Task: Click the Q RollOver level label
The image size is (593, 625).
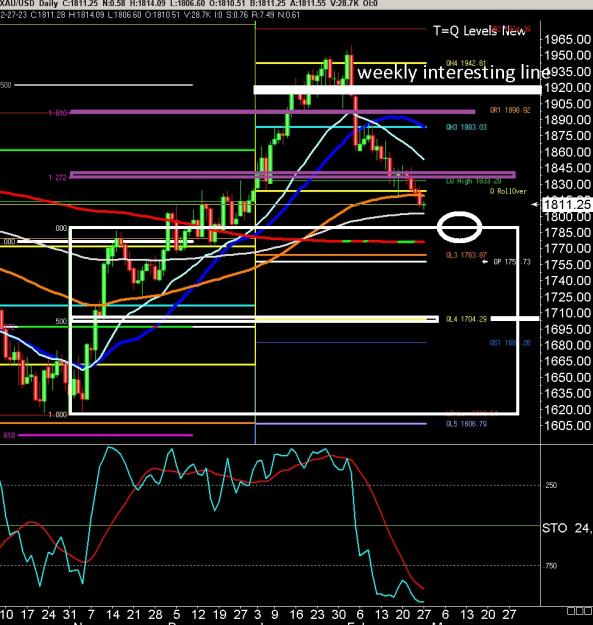Action: (508, 191)
